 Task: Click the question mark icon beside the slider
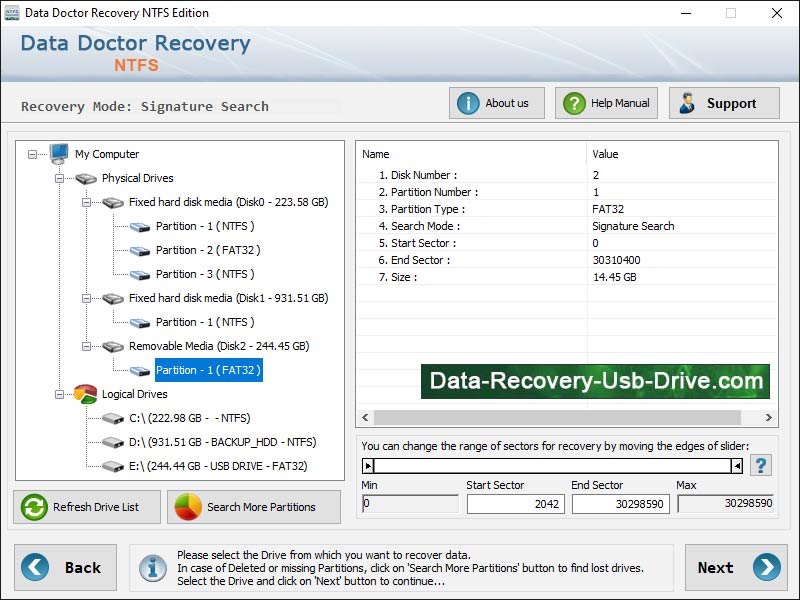click(761, 465)
